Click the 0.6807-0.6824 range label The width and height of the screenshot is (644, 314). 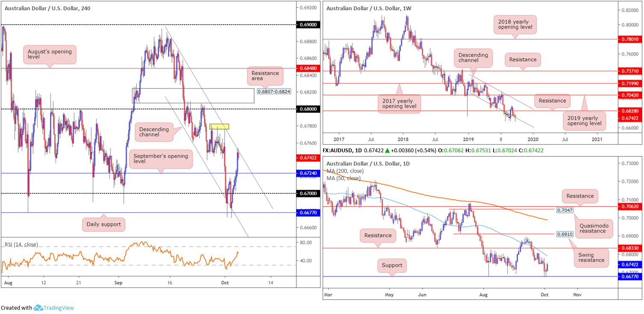tap(274, 91)
